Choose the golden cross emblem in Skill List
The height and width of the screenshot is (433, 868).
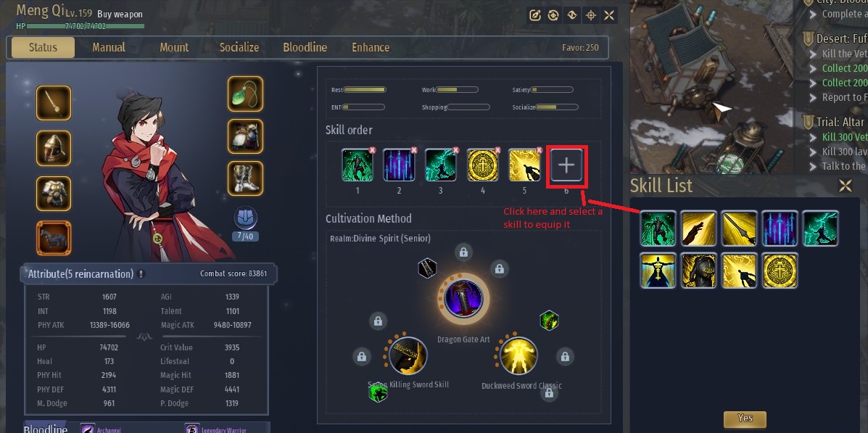point(780,271)
